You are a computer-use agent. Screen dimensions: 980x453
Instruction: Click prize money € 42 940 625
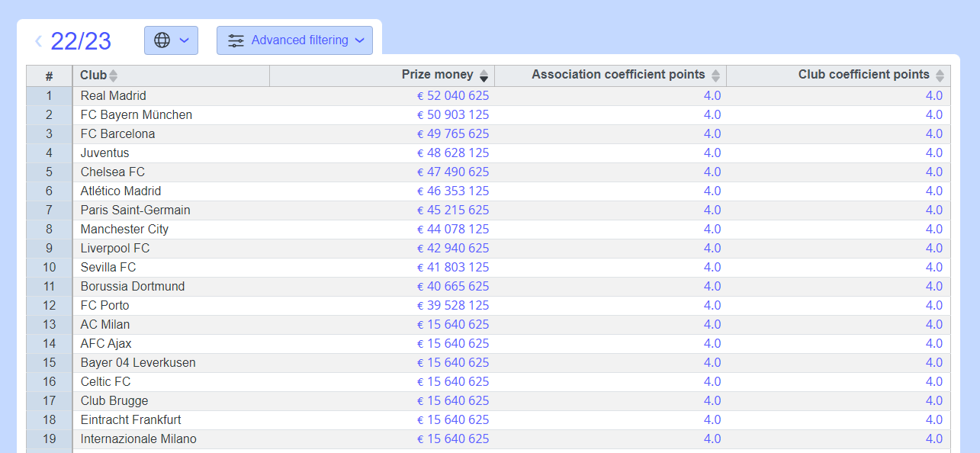tap(453, 249)
